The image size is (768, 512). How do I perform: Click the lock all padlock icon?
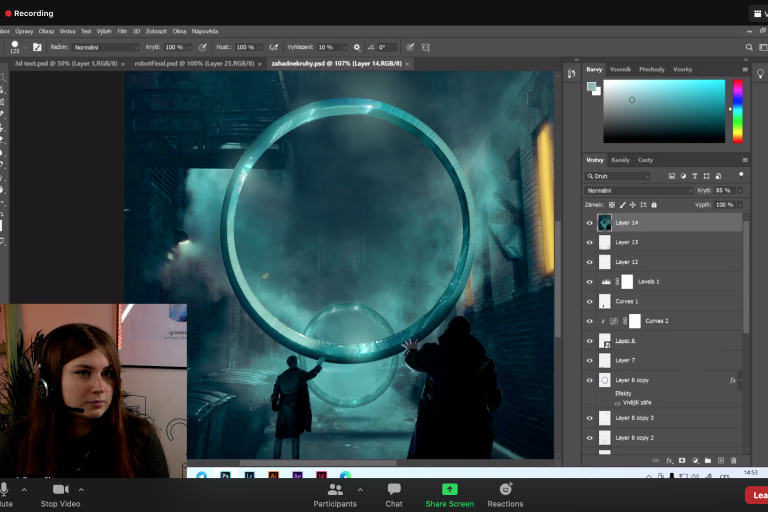(x=654, y=204)
